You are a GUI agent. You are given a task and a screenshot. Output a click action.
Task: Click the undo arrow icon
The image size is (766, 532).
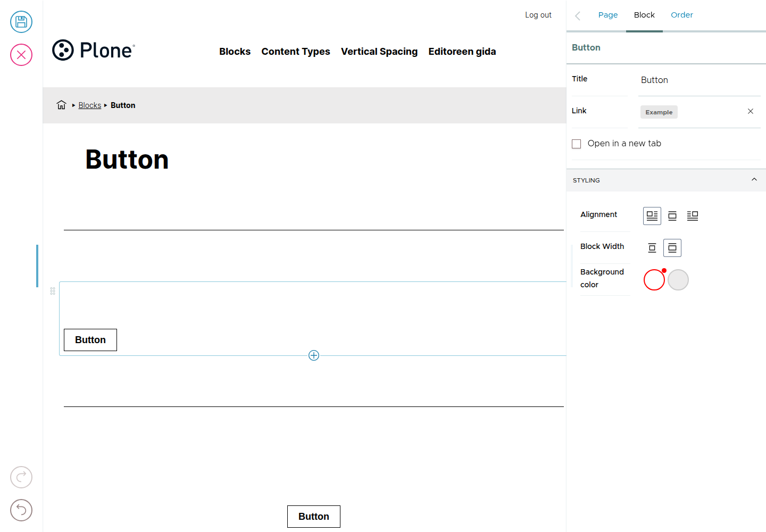click(21, 510)
